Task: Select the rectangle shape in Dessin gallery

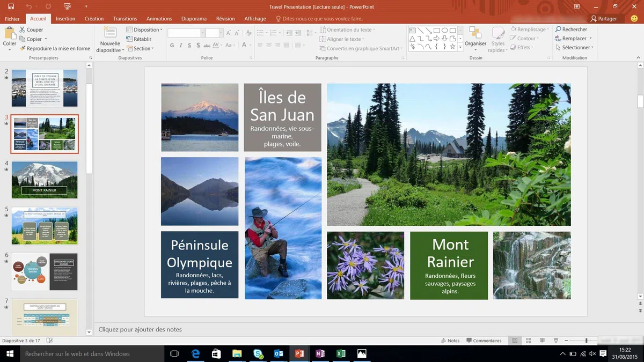Action: click(x=436, y=31)
